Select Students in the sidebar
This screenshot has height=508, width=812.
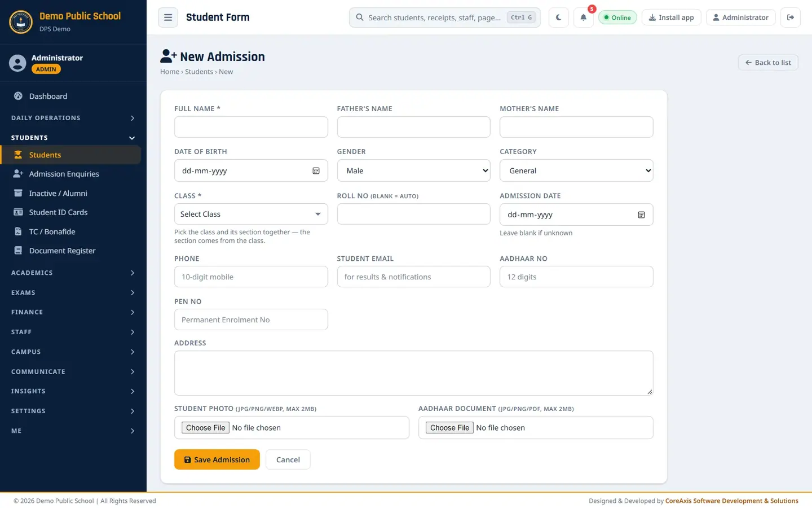click(70, 155)
